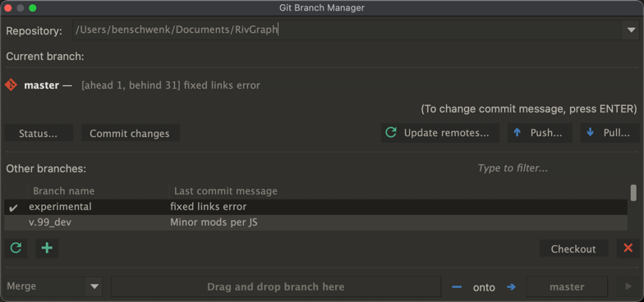Screen dimensions: 644x302
Task: Pull changes with the Pull button
Action: point(609,133)
